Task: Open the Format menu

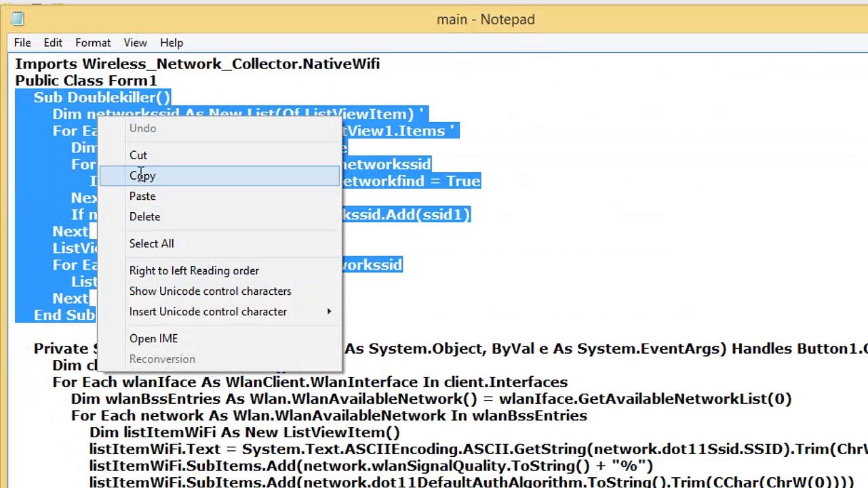Action: [93, 43]
